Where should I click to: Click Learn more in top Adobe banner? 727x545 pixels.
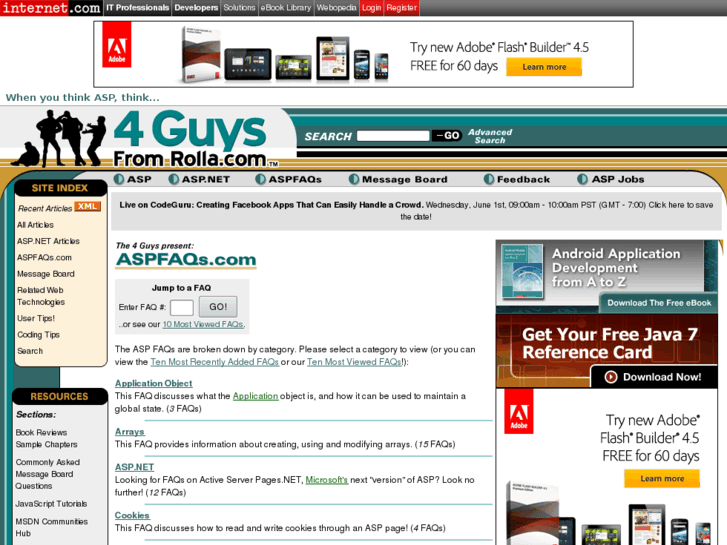(544, 67)
